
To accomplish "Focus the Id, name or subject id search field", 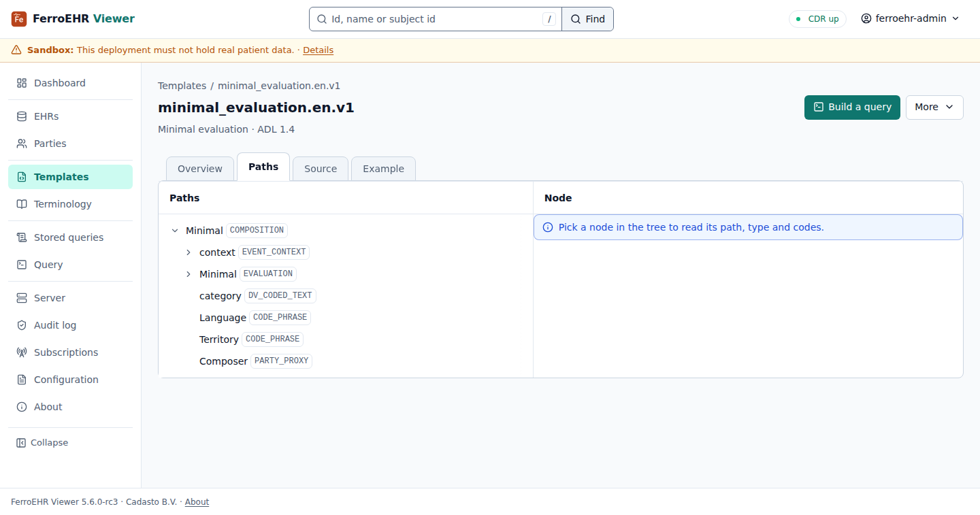I will 436,19.
